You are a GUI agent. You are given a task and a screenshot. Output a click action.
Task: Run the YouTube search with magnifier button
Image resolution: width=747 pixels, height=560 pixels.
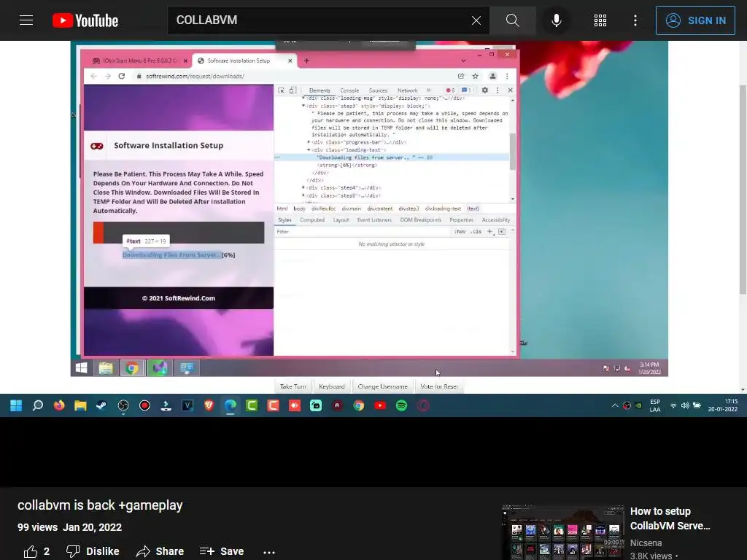tap(513, 20)
